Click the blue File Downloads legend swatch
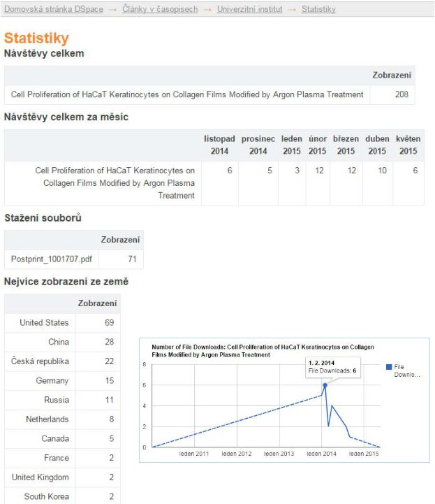Viewport: 435px width, 504px height. (x=389, y=366)
